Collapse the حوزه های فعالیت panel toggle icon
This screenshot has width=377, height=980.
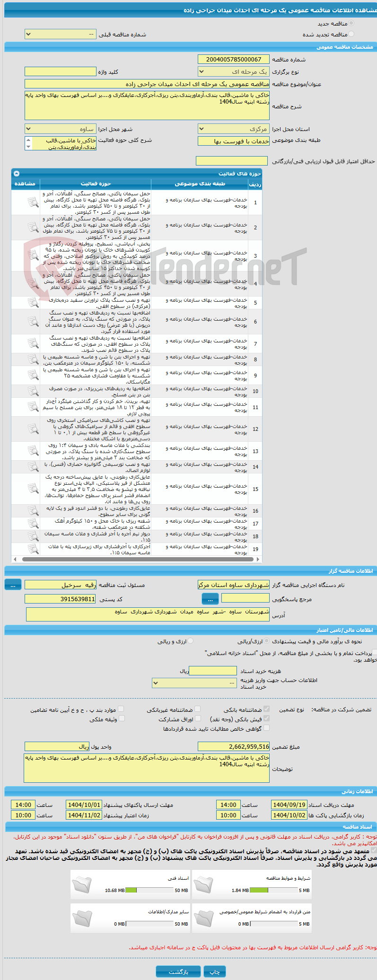tap(17, 174)
